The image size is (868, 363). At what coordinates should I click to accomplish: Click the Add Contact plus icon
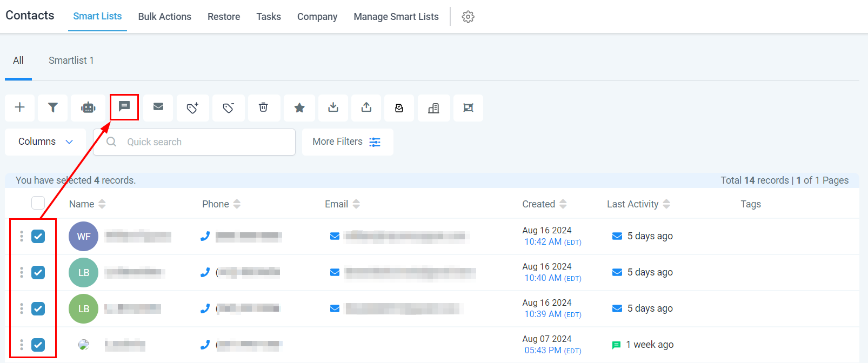pyautogui.click(x=20, y=107)
